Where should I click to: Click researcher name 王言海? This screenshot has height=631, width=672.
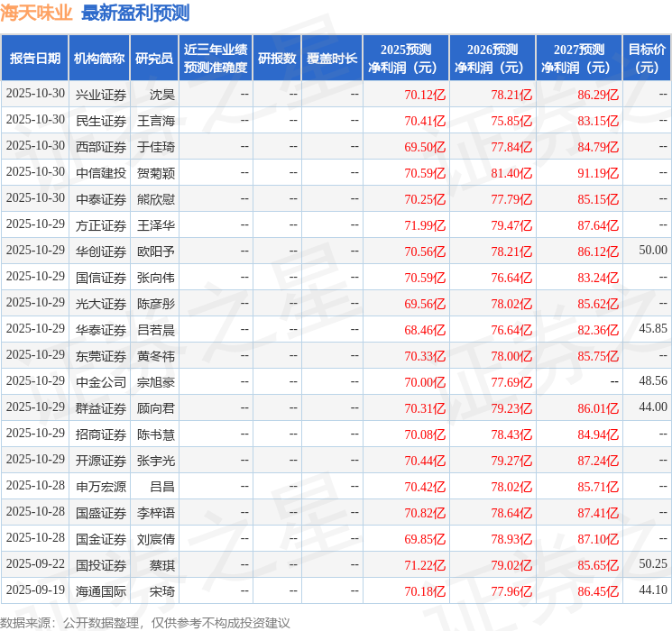[x=156, y=121]
